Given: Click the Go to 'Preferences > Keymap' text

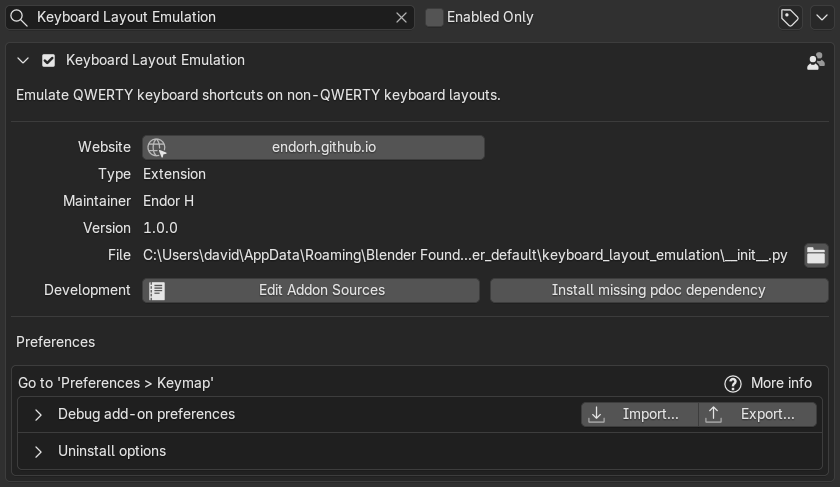Looking at the screenshot, I should point(116,383).
